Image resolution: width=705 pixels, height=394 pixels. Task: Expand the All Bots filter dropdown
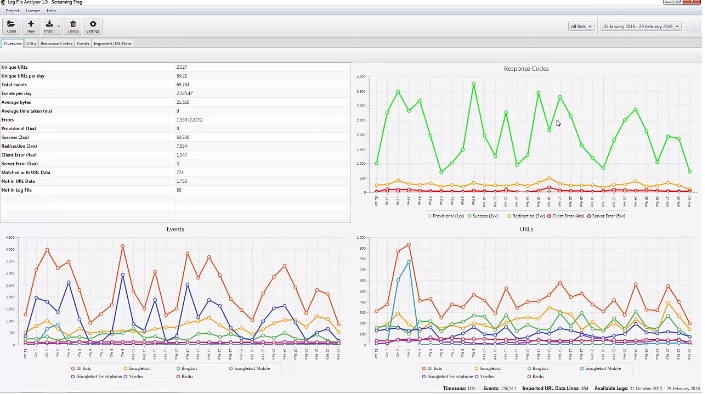pyautogui.click(x=581, y=27)
